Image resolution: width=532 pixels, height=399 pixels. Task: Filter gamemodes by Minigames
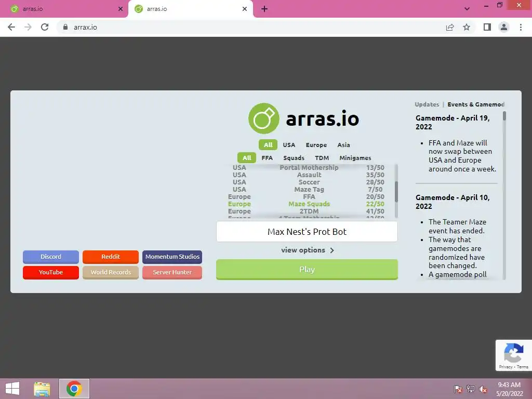pos(355,158)
